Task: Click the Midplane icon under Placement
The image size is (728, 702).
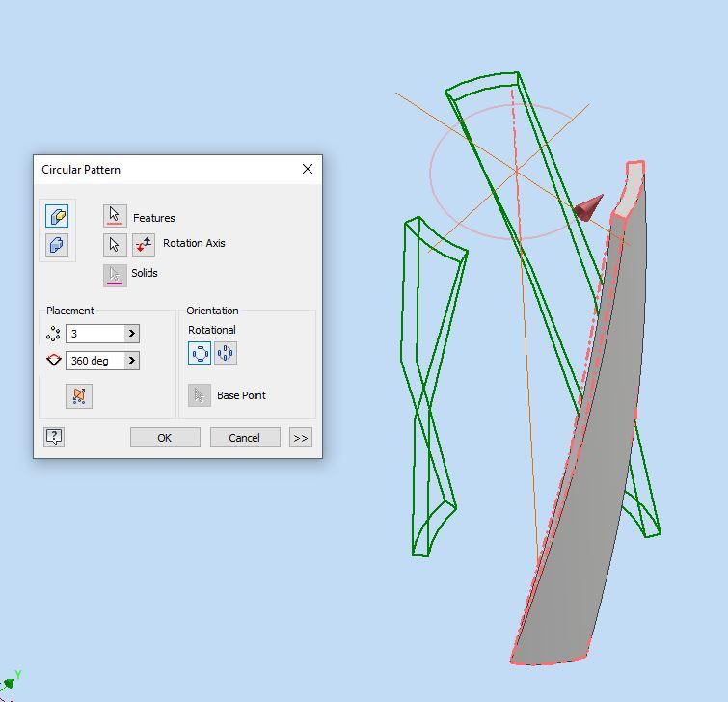Action: coord(79,395)
